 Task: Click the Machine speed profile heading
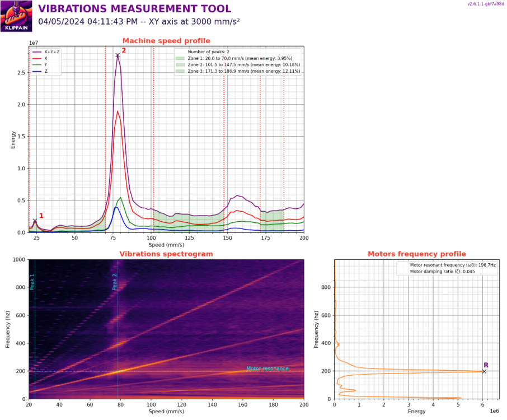[x=166, y=41]
